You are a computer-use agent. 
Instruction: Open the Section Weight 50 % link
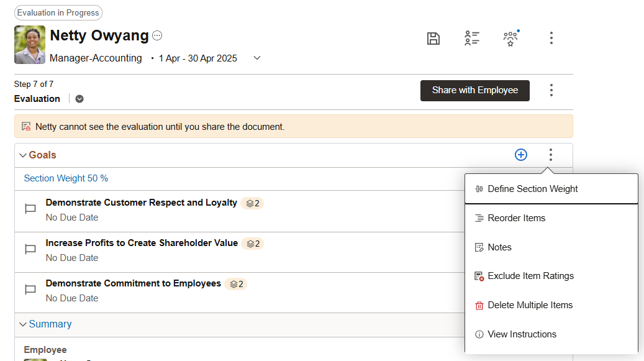pyautogui.click(x=66, y=178)
